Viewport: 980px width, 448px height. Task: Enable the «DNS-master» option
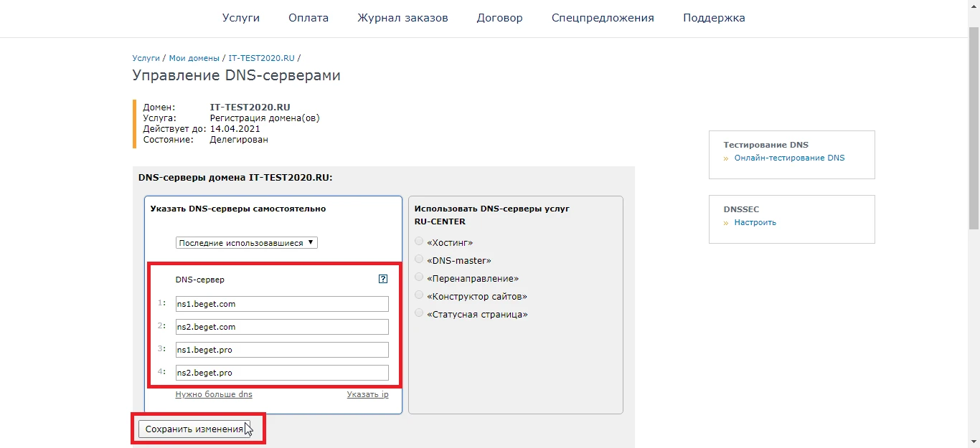pyautogui.click(x=418, y=259)
